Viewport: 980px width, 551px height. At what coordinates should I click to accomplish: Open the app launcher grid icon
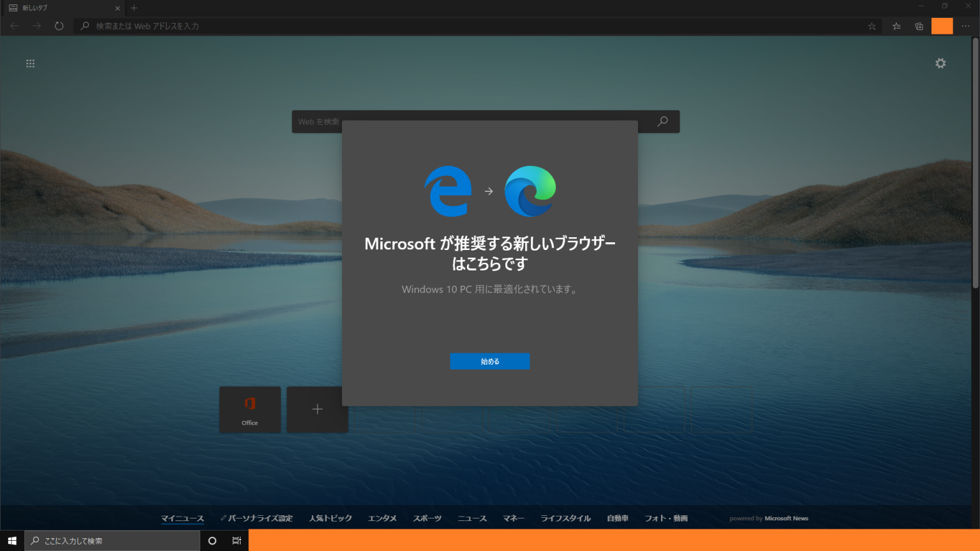(x=30, y=63)
